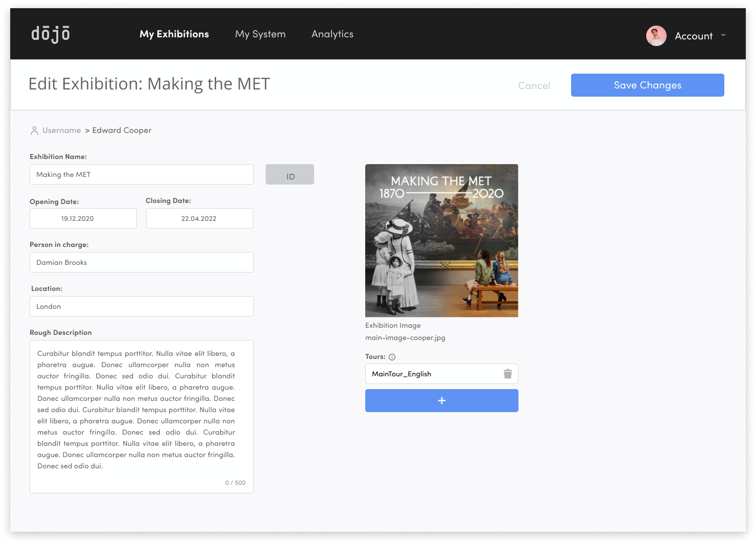Click the Save Changes button

648,85
